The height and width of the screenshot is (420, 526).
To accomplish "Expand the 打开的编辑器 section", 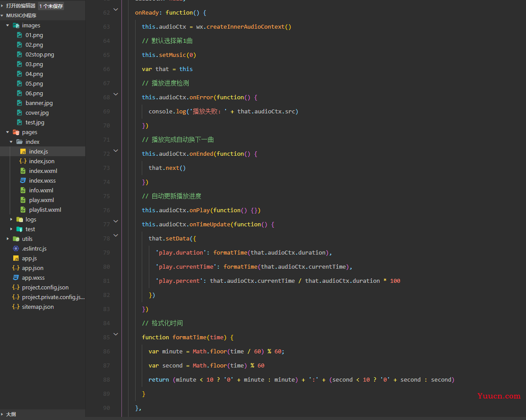I will tap(2, 6).
